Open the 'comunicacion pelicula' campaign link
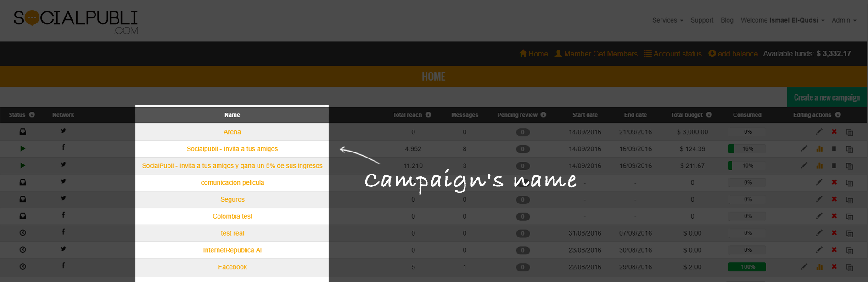 pyautogui.click(x=232, y=182)
